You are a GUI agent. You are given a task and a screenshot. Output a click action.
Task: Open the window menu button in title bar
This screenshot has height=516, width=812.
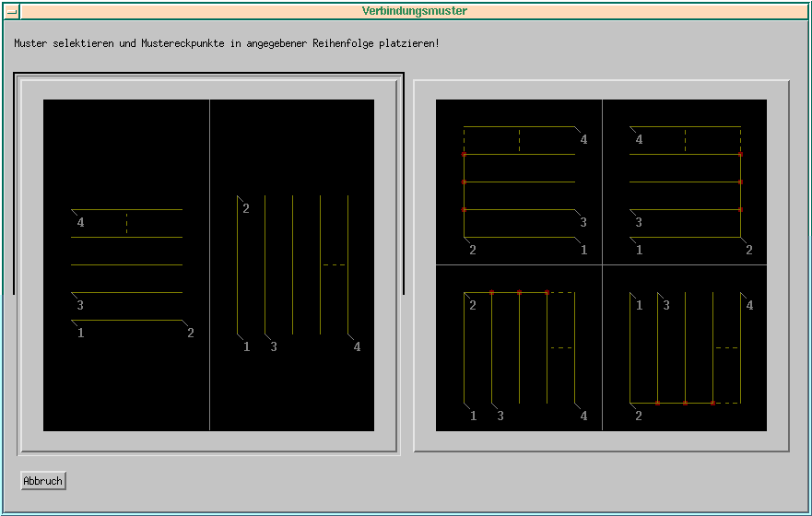(x=11, y=11)
